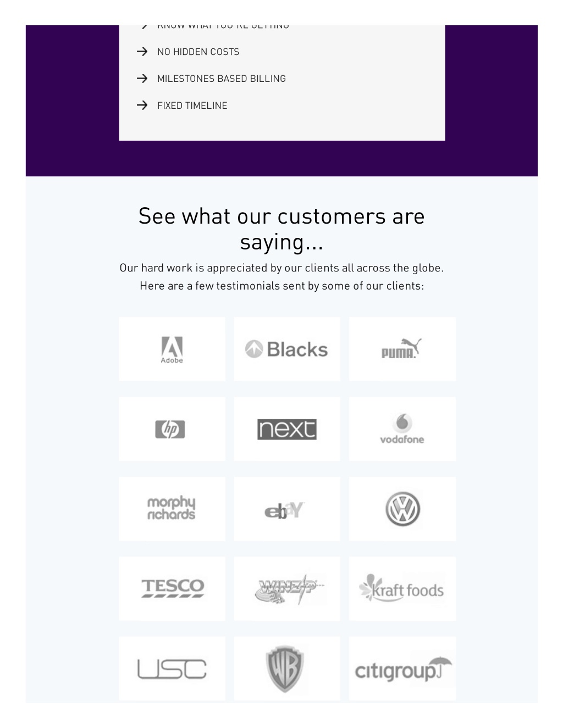This screenshot has height=728, width=563.
Task: Open the eBay logo tile
Action: (x=287, y=509)
